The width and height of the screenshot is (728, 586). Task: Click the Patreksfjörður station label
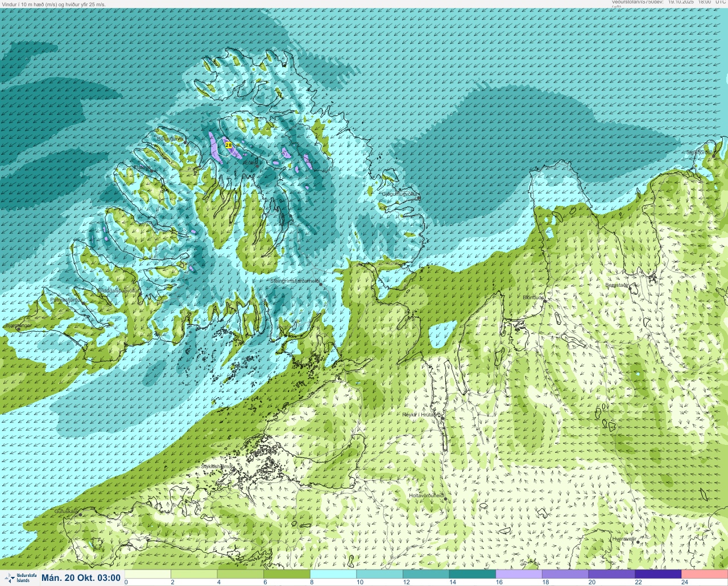coord(66,299)
